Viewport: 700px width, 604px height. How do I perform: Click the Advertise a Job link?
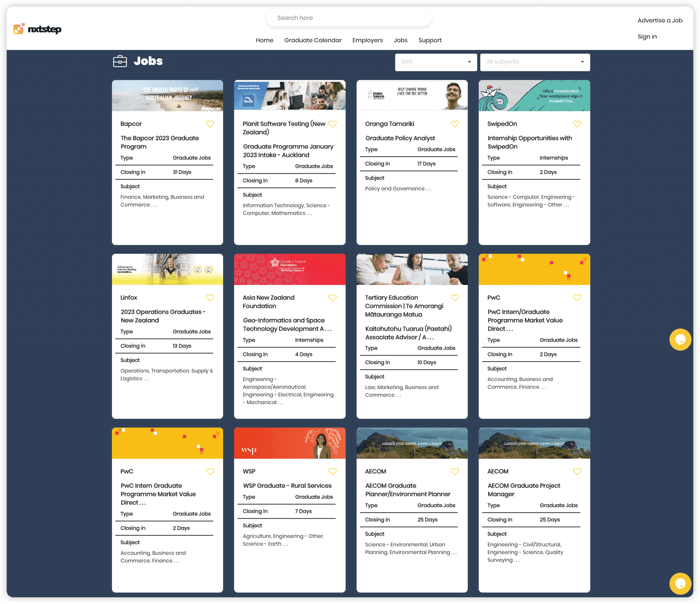[x=660, y=21]
